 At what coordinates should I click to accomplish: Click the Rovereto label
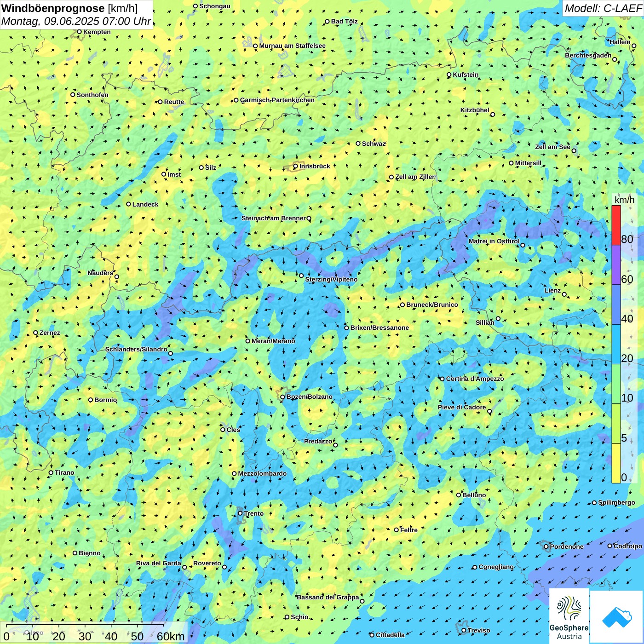click(207, 563)
